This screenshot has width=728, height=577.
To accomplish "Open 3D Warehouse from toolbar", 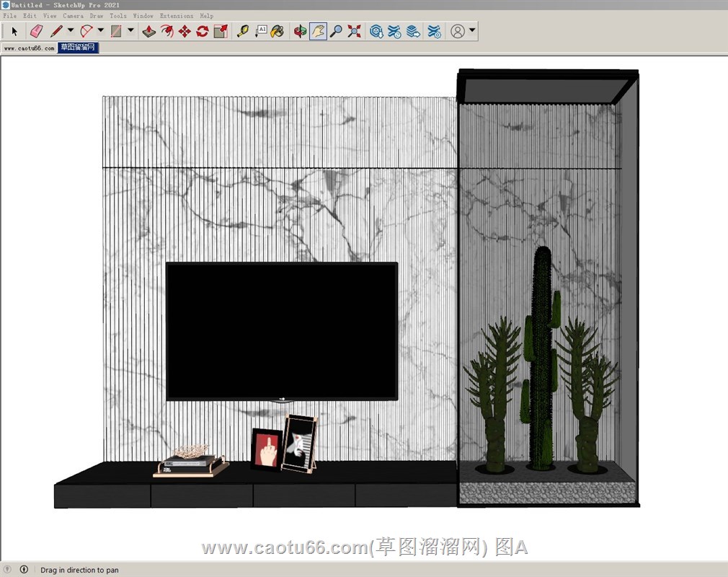I will click(376, 31).
